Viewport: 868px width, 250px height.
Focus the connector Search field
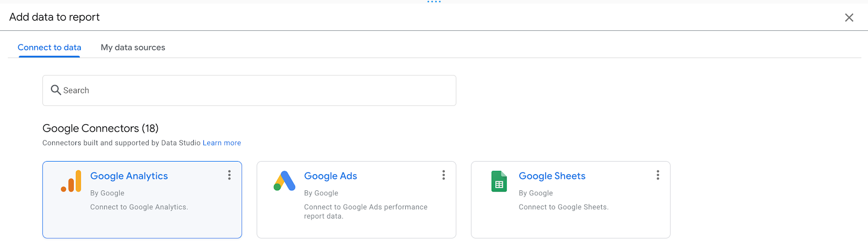tap(255, 91)
